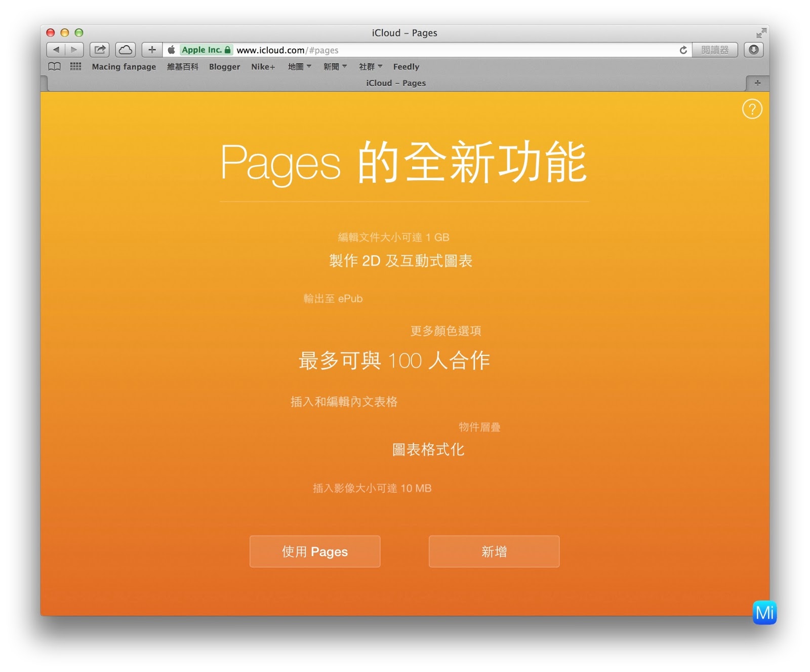The width and height of the screenshot is (810, 672).
Task: Expand the 地圖 bookmarks folder
Action: coord(299,66)
